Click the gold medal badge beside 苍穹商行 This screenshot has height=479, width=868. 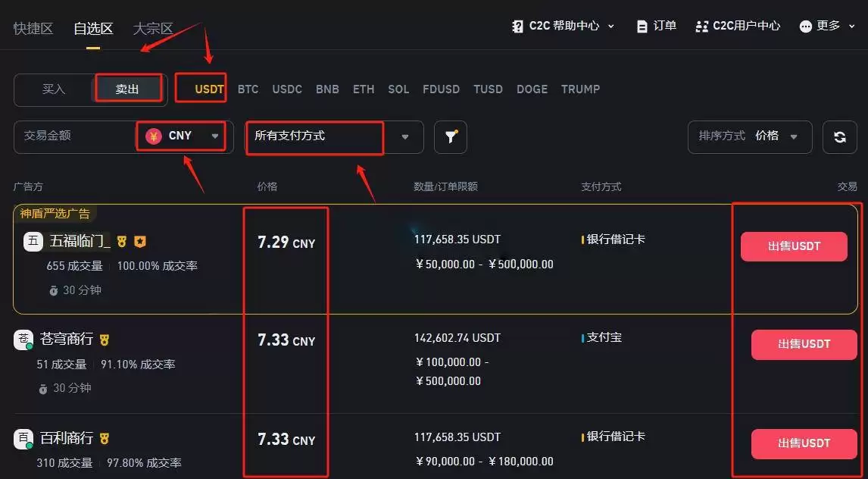(103, 340)
